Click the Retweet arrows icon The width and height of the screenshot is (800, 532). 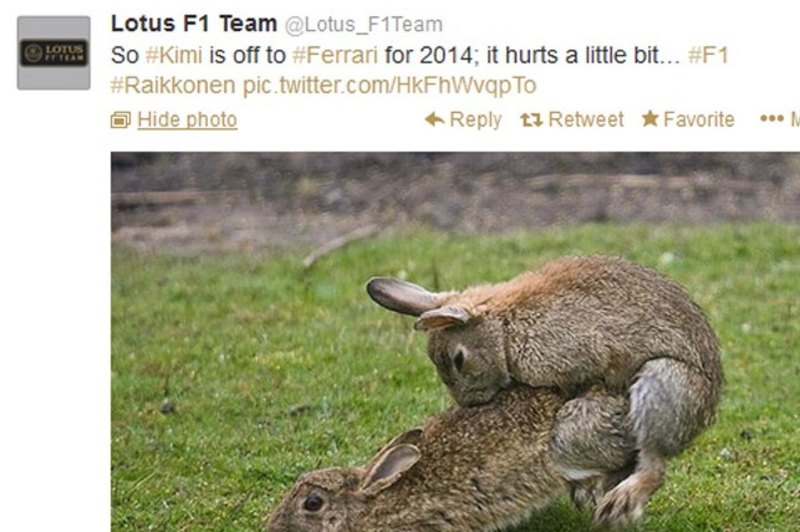[x=531, y=120]
